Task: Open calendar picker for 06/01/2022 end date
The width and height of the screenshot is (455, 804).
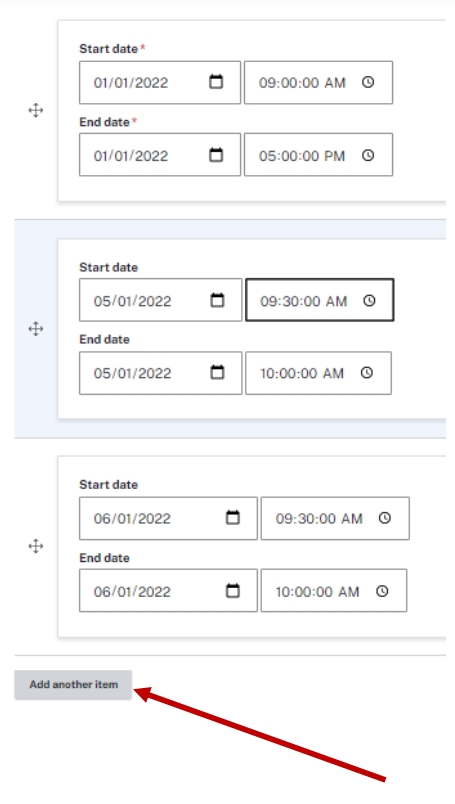Action: coord(233,591)
